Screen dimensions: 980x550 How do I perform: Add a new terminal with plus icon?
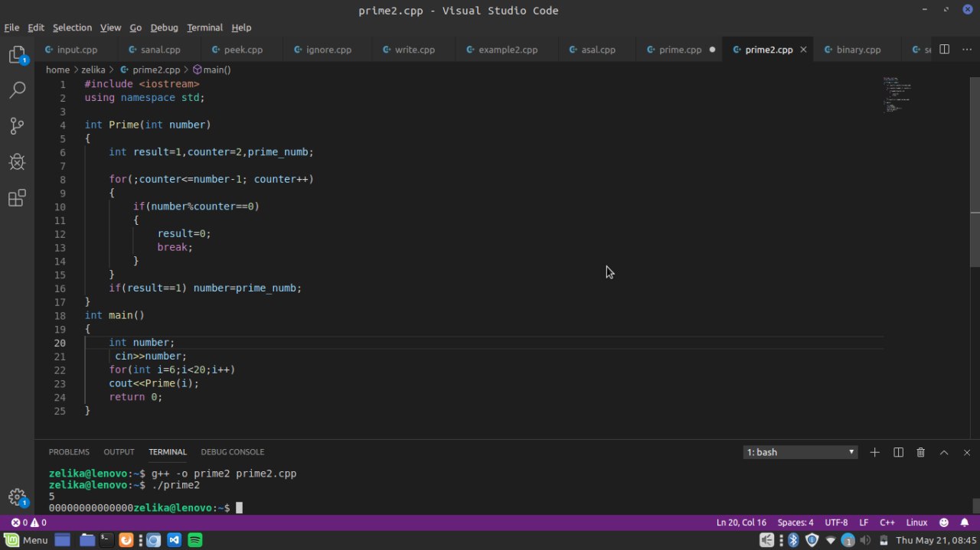(875, 452)
